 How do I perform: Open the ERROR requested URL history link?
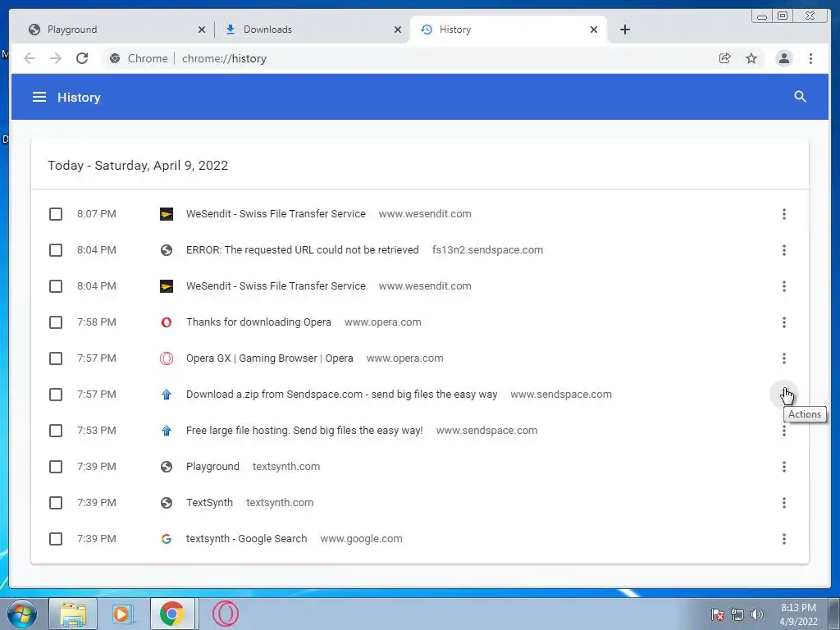pyautogui.click(x=302, y=250)
